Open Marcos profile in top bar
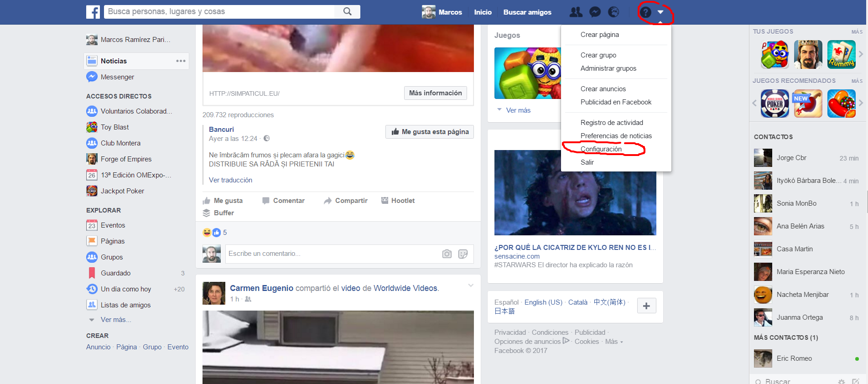Screen dimensions: 868x384 tap(442, 12)
